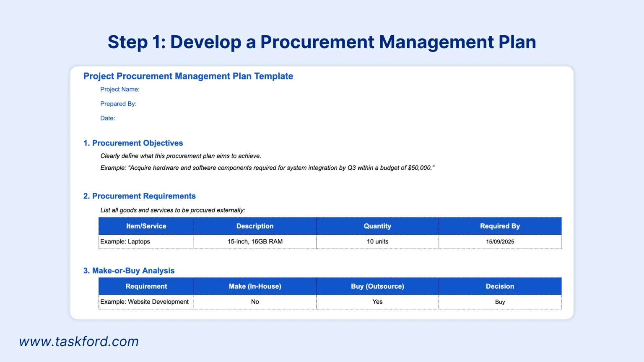Click the 15-inch, 16GB RAM description cell
The height and width of the screenshot is (362, 644).
(255, 242)
